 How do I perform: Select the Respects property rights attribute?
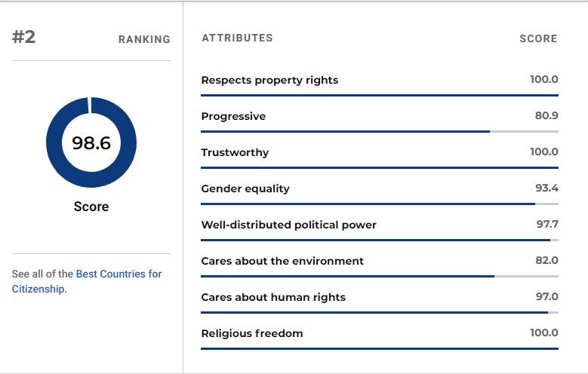click(269, 80)
